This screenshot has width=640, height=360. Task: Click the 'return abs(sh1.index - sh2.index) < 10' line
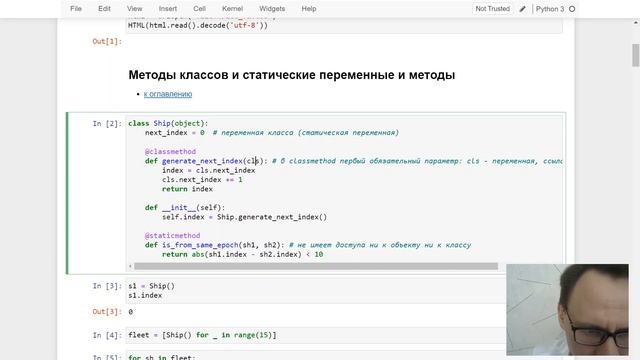242,254
